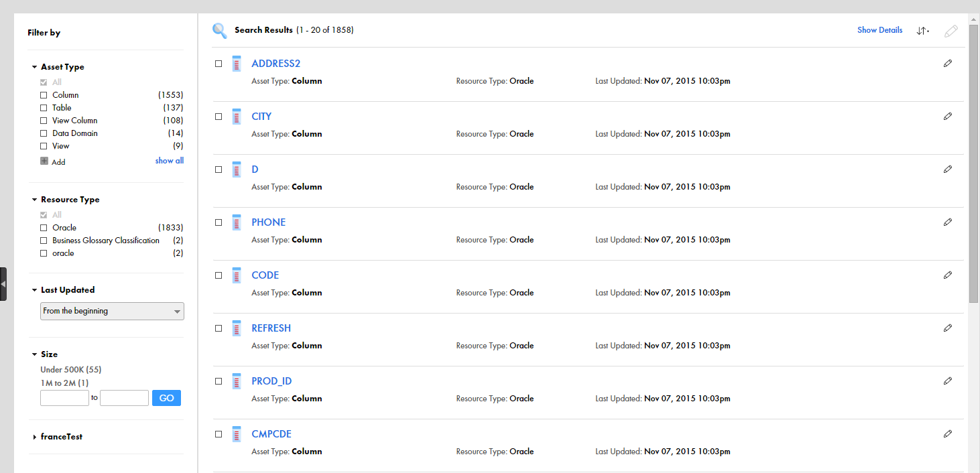The image size is (980, 473).
Task: Click the column icon beside PROD_ID
Action: tap(236, 381)
